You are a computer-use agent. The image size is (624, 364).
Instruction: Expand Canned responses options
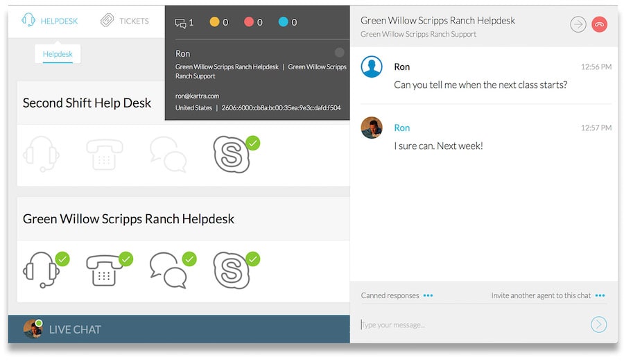[428, 295]
